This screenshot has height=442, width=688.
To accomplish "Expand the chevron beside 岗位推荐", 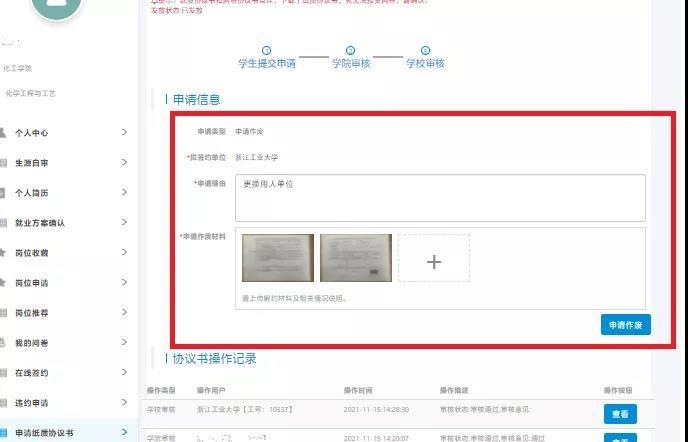I will point(124,312).
